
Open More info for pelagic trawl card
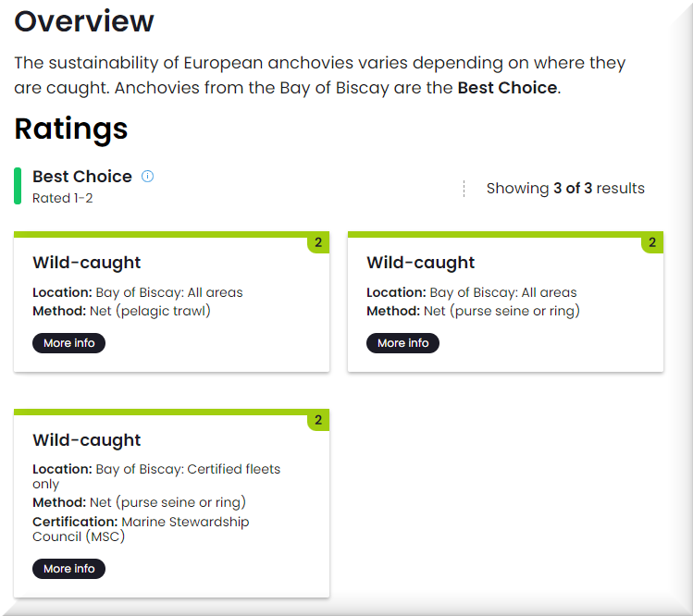69,343
